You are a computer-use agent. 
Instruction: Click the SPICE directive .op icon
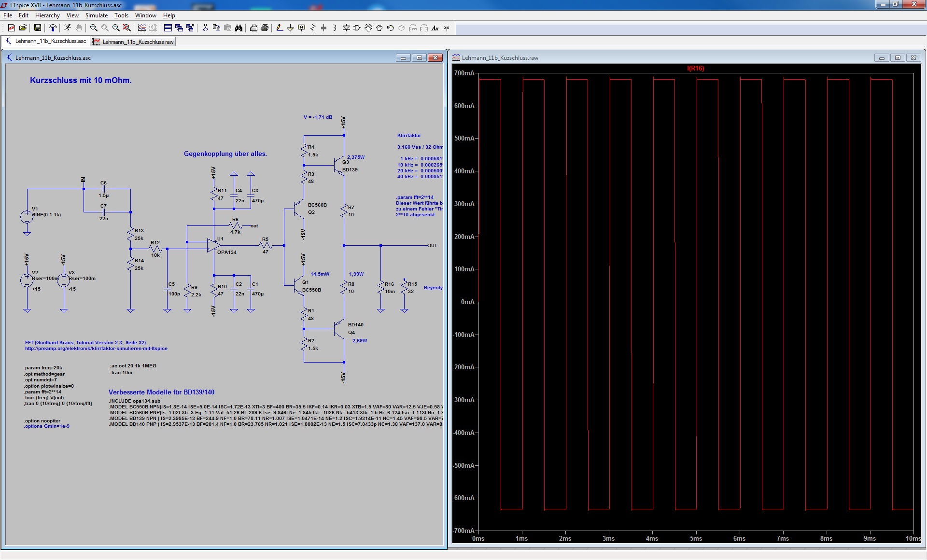point(446,28)
